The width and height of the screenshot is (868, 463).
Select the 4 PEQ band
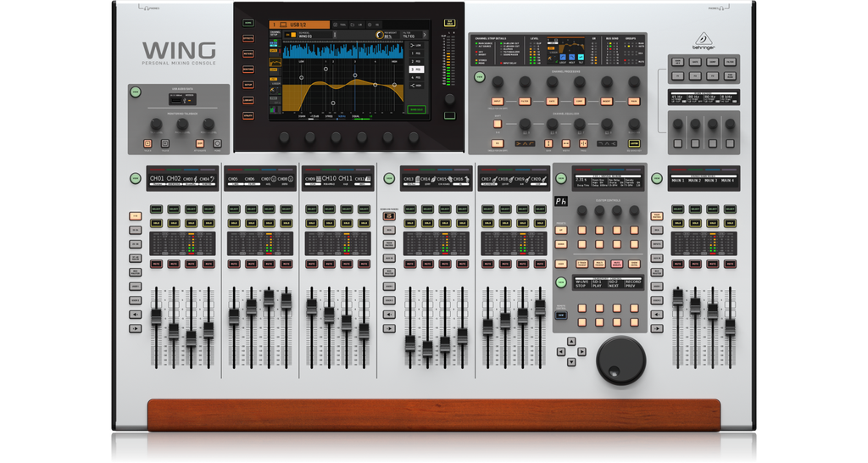[x=415, y=77]
